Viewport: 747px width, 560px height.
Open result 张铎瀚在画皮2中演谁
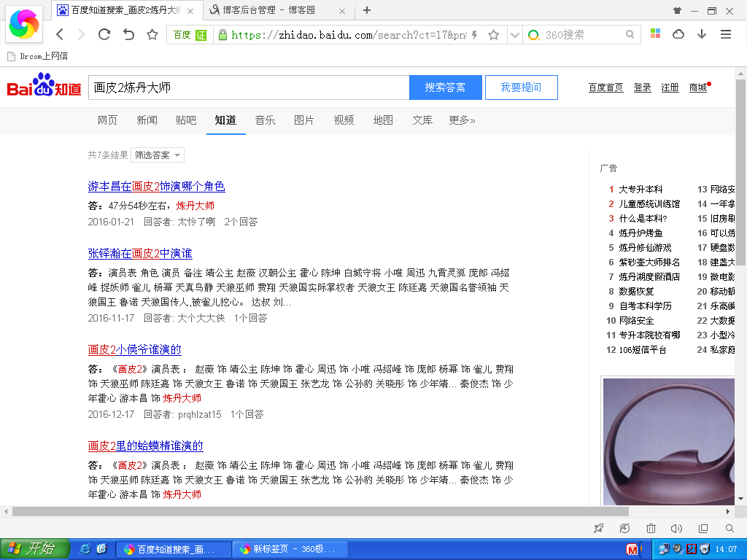pos(140,253)
